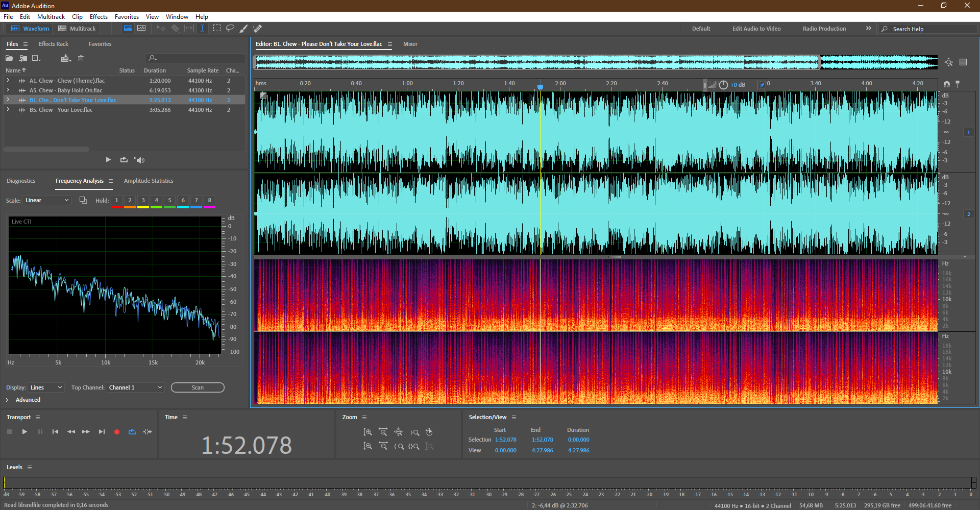Expand A1. Chew - Chew (Theme).flac row
Image resolution: width=980 pixels, height=510 pixels.
[x=8, y=81]
